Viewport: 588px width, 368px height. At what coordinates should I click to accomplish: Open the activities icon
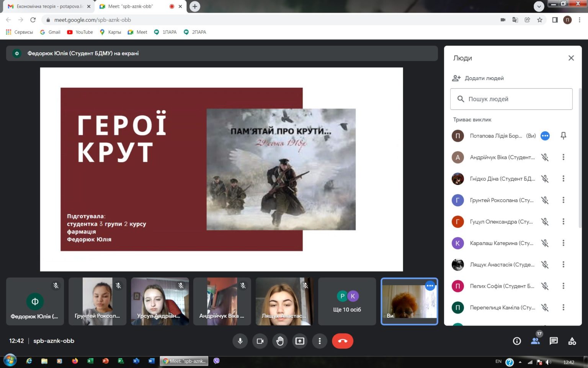point(572,341)
